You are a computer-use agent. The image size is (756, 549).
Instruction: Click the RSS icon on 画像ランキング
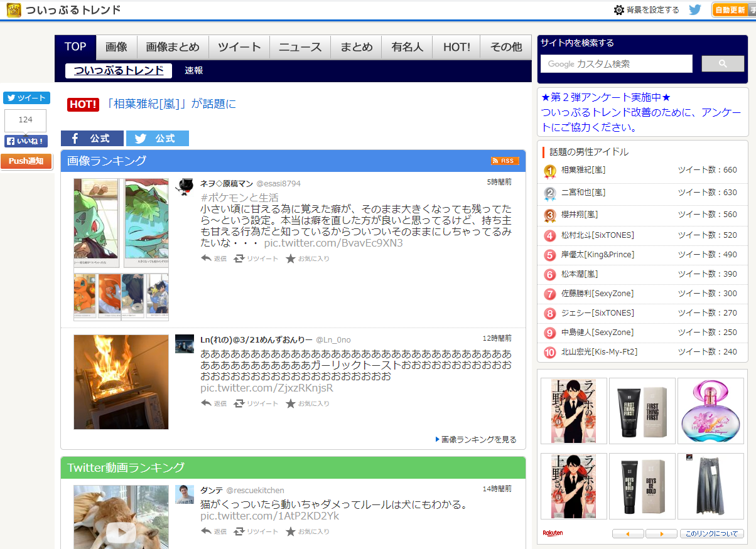click(505, 161)
